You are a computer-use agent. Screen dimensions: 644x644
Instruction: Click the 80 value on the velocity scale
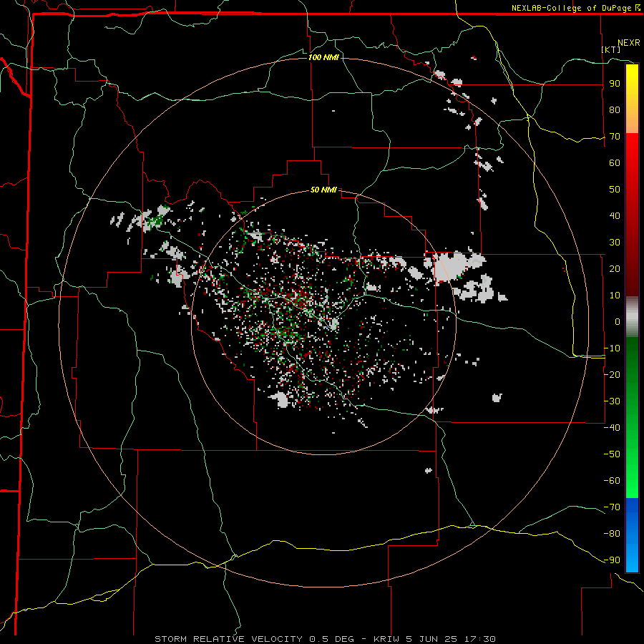[615, 110]
